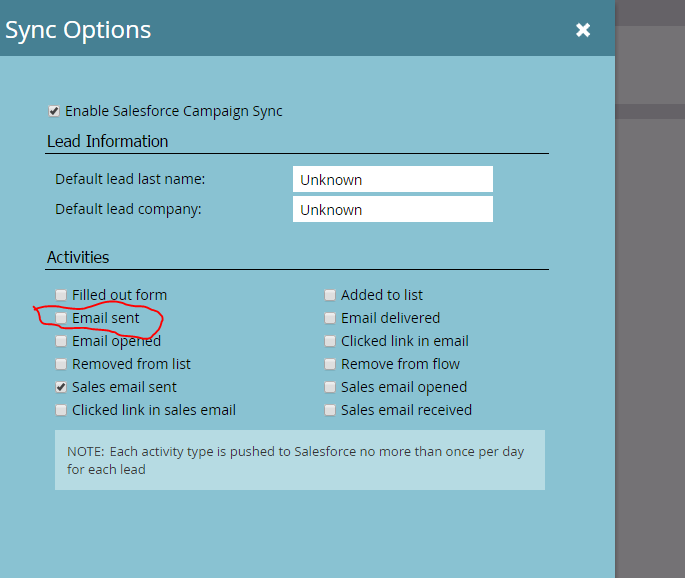
Task: Tick the Email delivered checkbox
Action: (x=330, y=318)
